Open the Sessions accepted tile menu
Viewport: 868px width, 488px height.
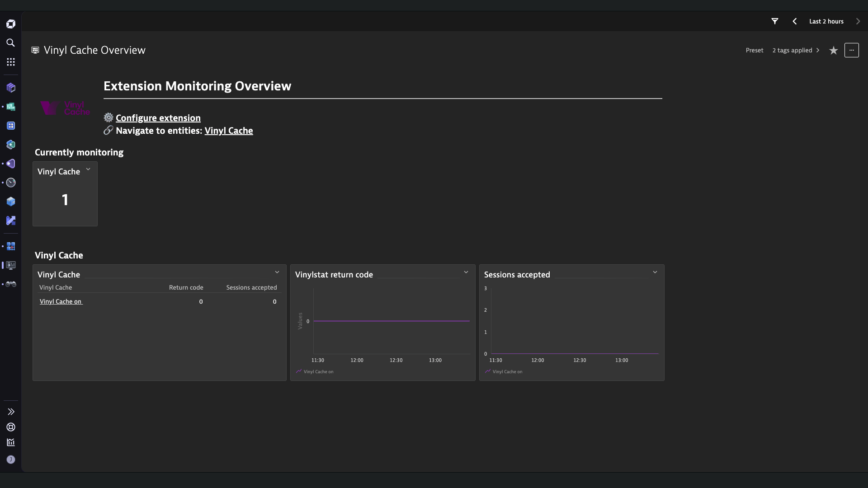655,272
